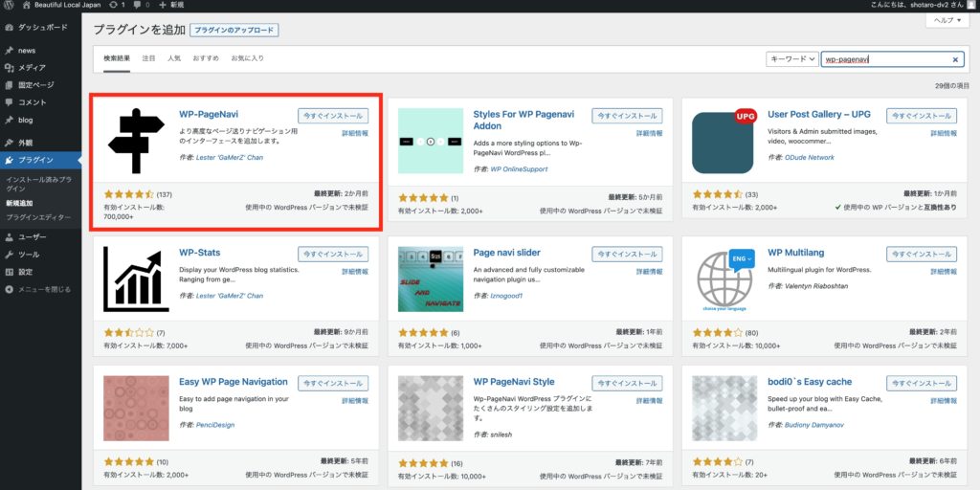Switch to the お気に入り tab
980x490 pixels.
point(248,58)
